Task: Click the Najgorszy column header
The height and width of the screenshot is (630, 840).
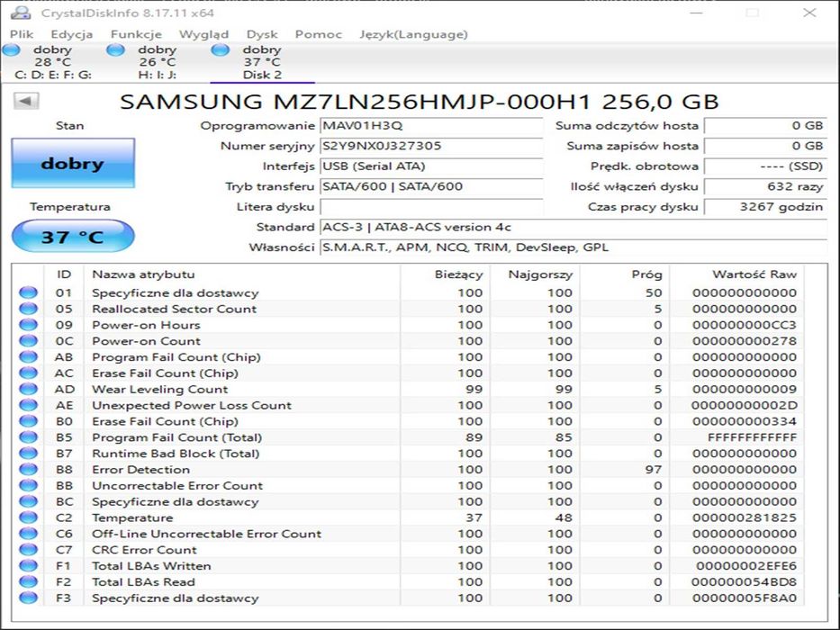Action: pyautogui.click(x=535, y=274)
